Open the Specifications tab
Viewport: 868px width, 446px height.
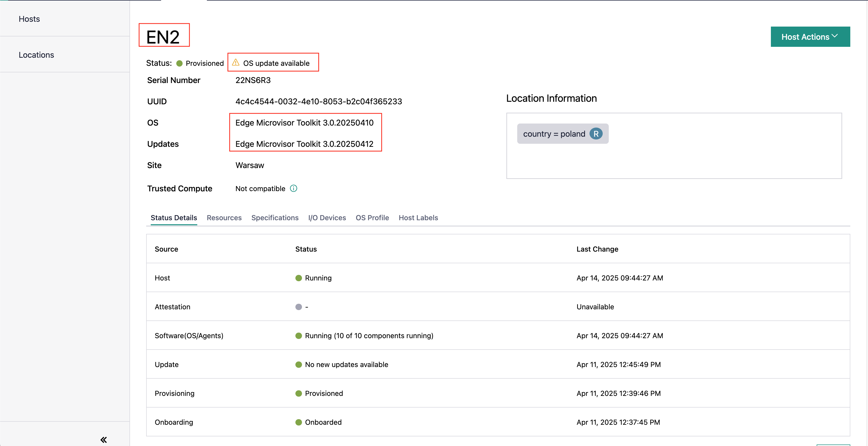tap(275, 218)
